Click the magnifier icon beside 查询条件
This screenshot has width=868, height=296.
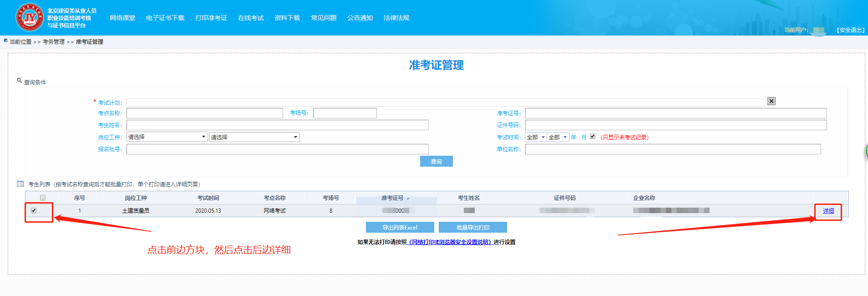19,81
